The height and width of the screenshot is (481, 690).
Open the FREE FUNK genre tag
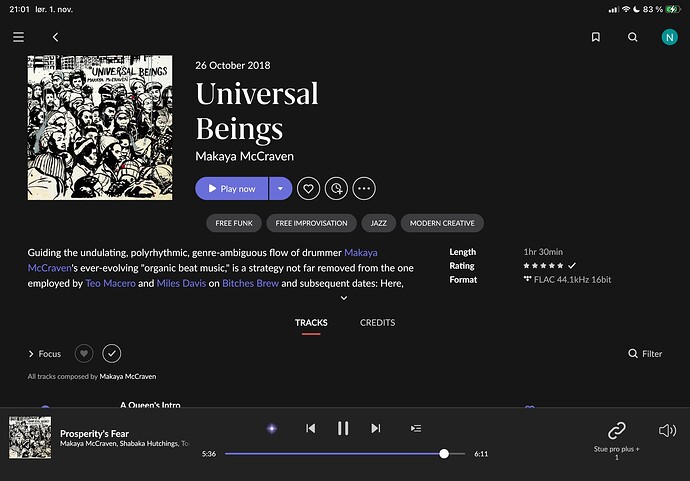(x=234, y=223)
